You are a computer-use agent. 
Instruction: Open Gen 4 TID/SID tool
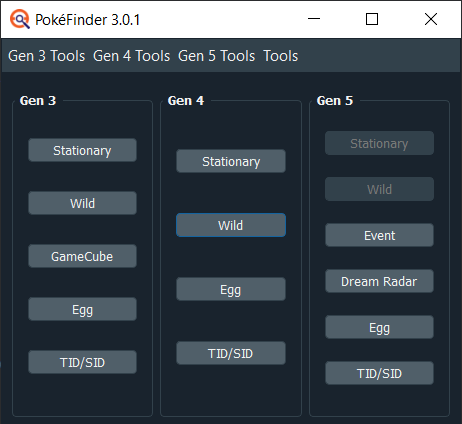[x=231, y=353]
